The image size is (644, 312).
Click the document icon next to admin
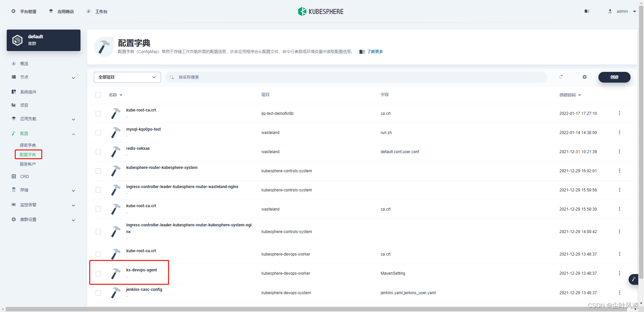tap(587, 11)
